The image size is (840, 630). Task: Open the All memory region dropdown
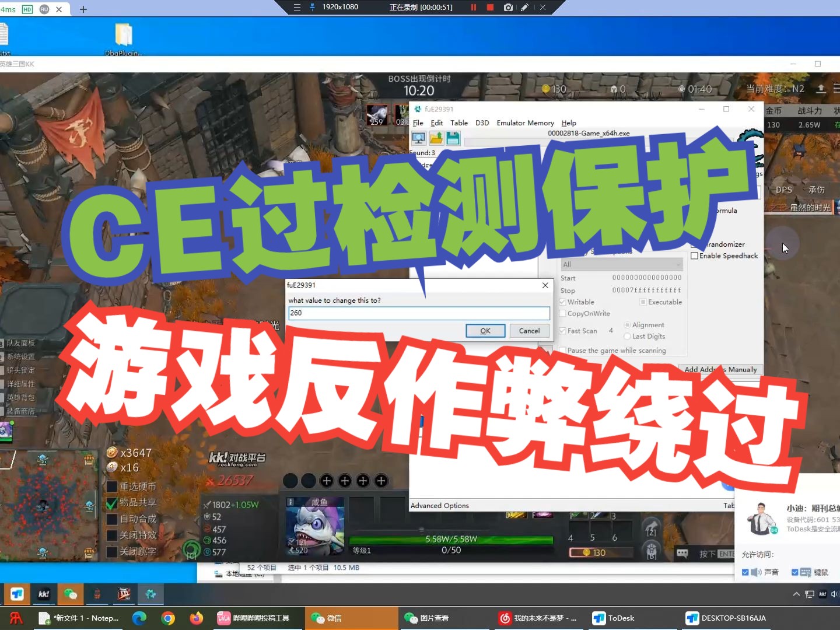click(621, 264)
